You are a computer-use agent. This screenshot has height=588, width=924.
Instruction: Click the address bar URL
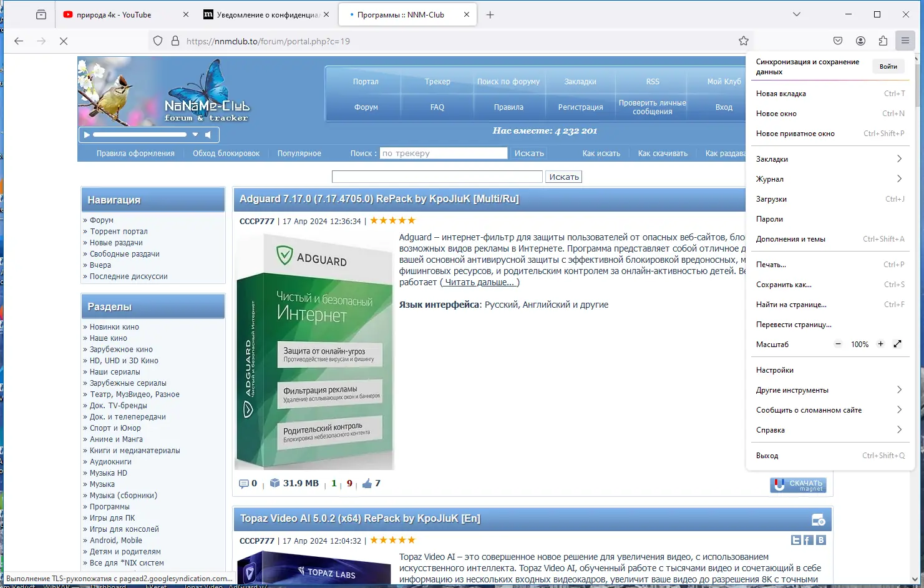268,41
